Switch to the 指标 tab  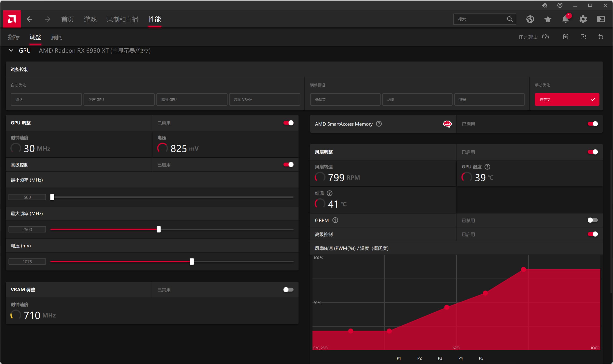tap(14, 37)
